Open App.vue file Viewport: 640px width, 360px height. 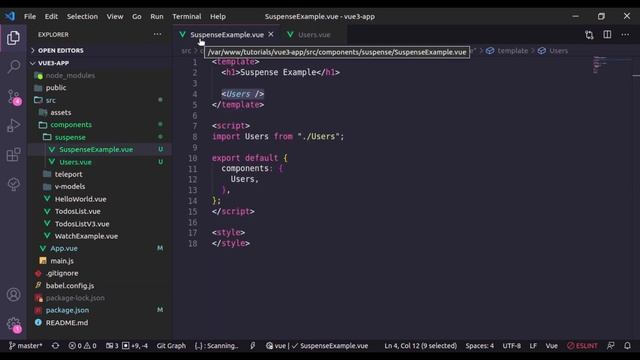(x=100, y=248)
